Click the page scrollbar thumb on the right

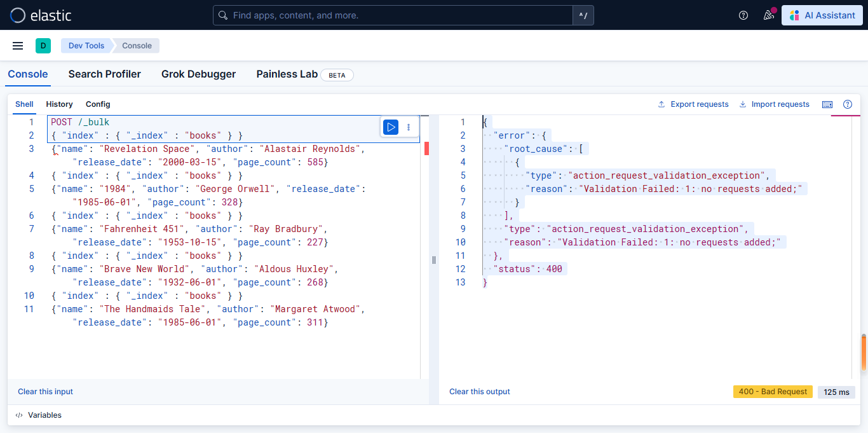[864, 352]
